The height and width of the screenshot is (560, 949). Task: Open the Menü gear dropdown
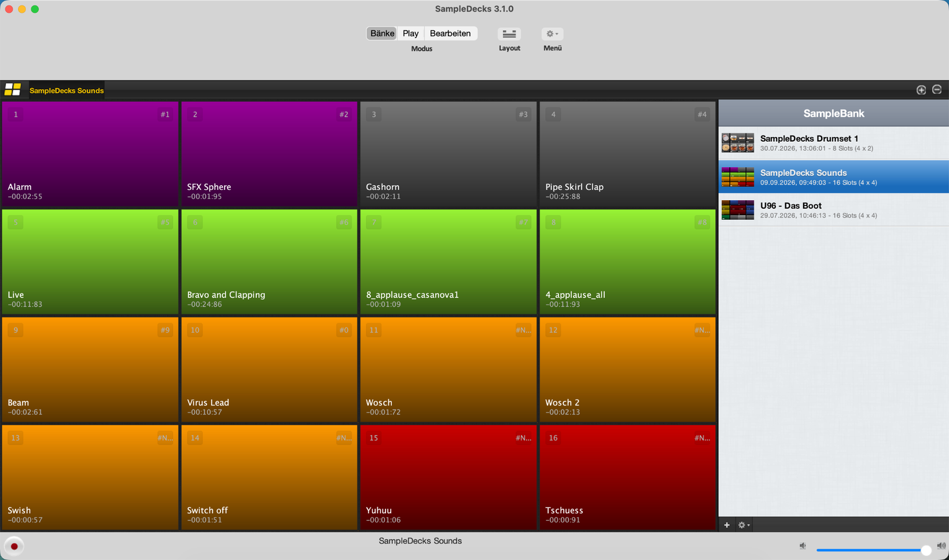click(552, 34)
